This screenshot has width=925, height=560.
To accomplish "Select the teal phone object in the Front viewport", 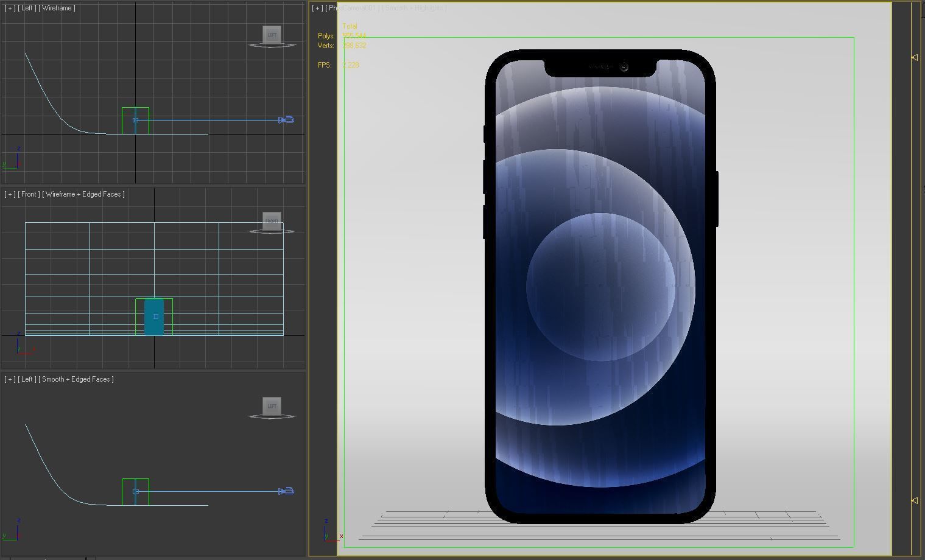I will click(154, 317).
